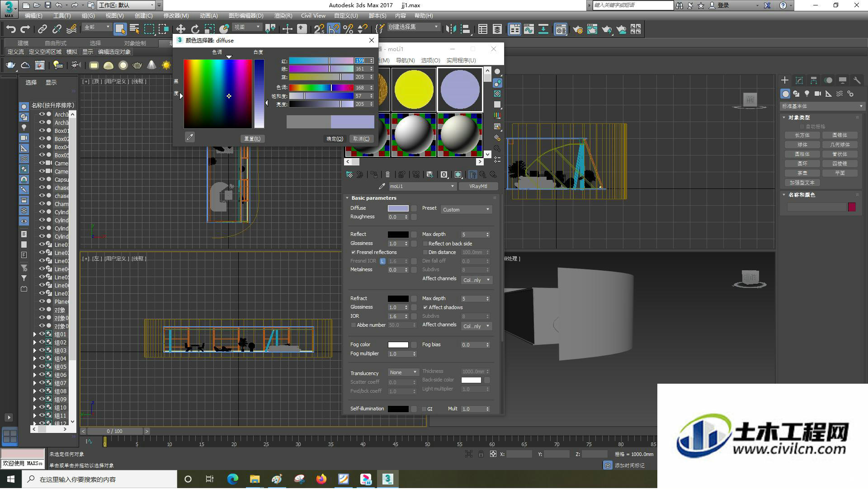Activate the Select Object tool

pyautogui.click(x=120, y=29)
